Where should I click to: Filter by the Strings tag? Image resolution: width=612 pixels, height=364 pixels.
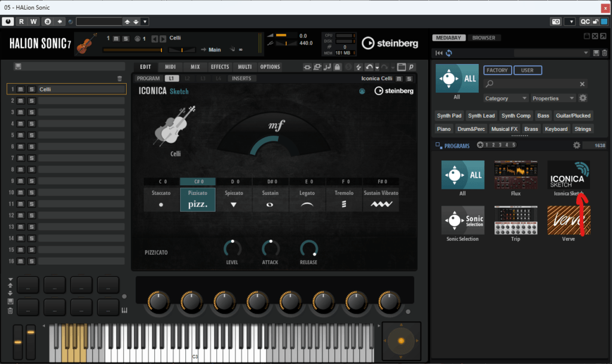[583, 129]
